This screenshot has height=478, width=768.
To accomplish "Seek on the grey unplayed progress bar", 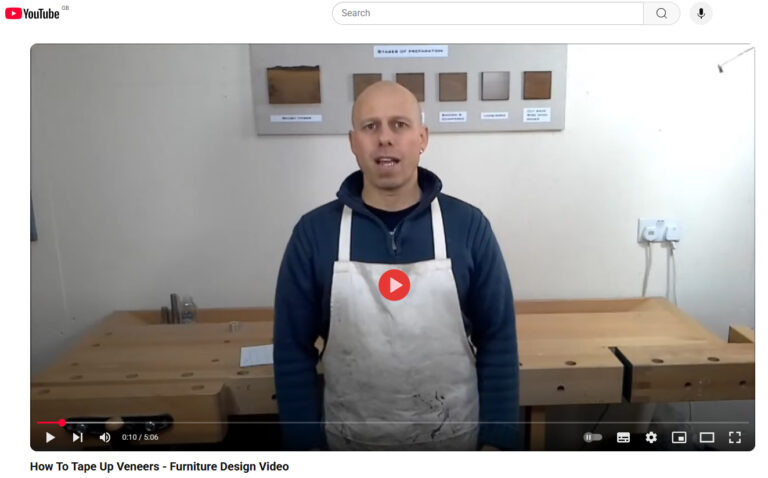I will point(407,422).
